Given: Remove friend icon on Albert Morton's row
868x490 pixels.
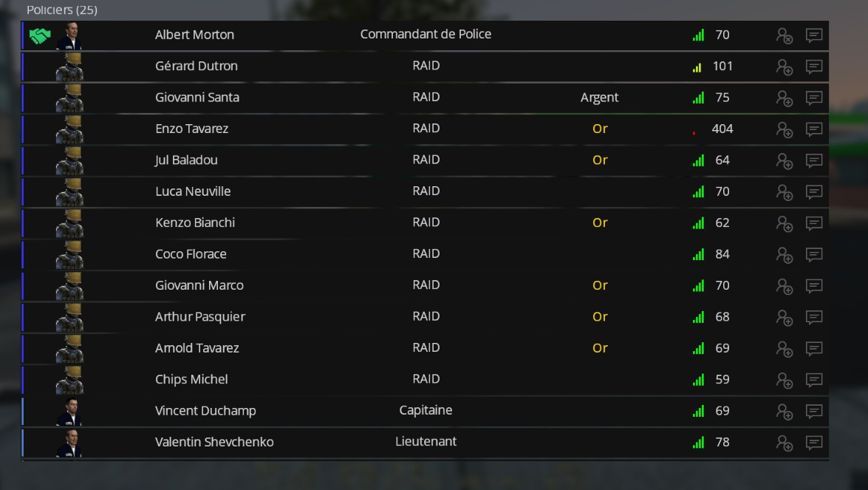Looking at the screenshot, I should pyautogui.click(x=785, y=35).
